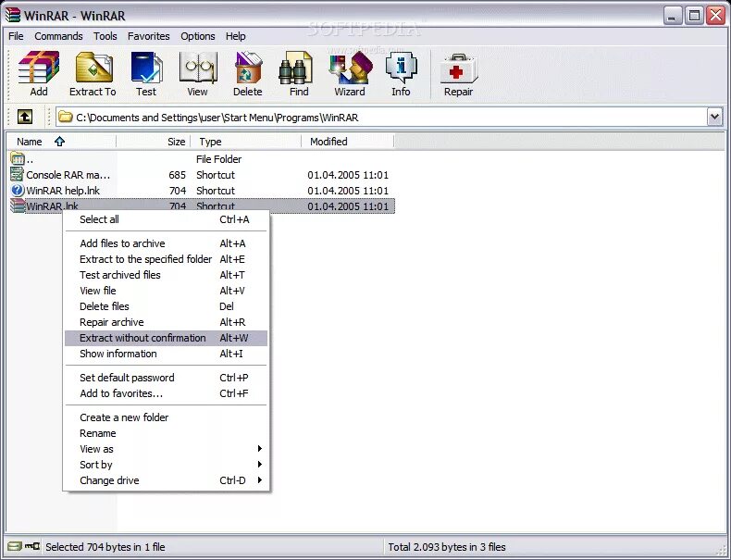731x560 pixels.
Task: Click the Delete toolbar icon
Action: click(248, 68)
